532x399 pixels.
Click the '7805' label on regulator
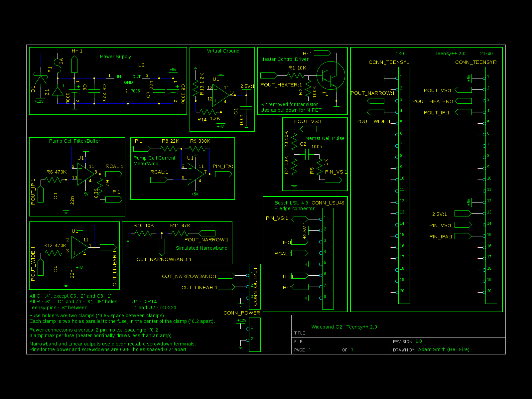pos(135,91)
